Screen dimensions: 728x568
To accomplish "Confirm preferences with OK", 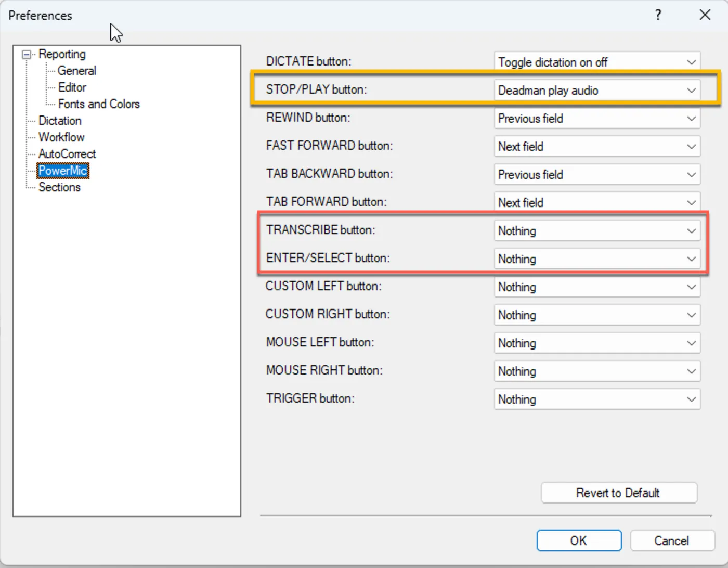I will click(x=579, y=540).
